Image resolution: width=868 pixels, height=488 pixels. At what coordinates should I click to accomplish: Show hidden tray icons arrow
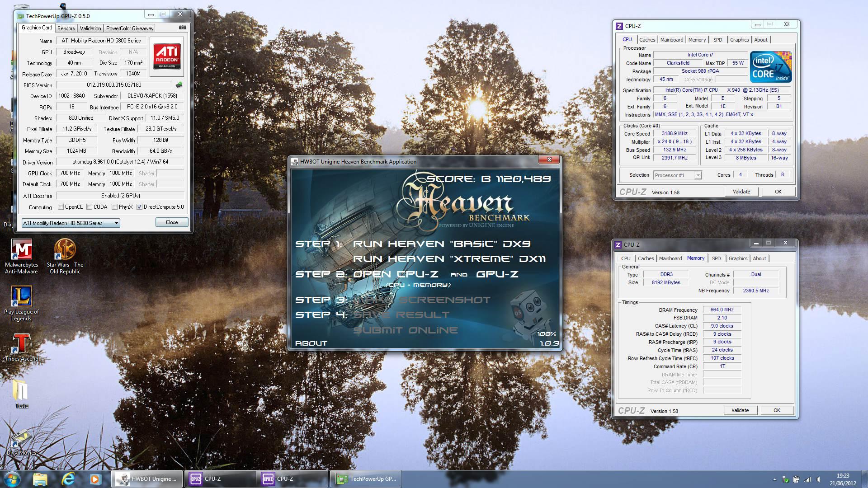774,479
